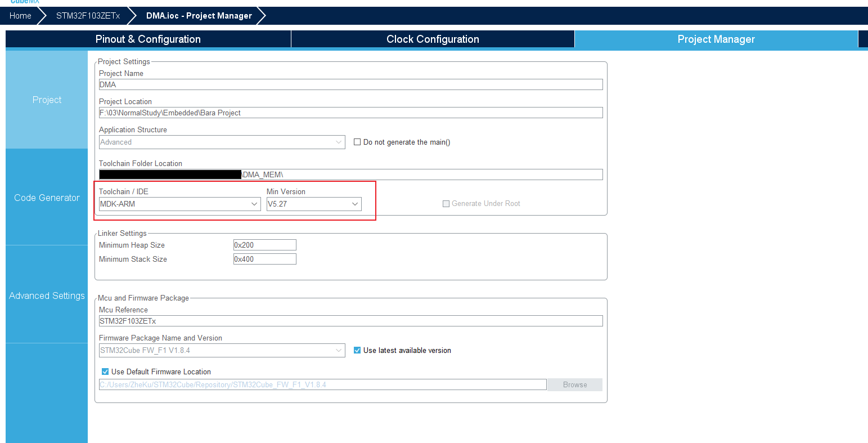Select DMA.ioc - Project Manager breadcrumb

pos(199,16)
